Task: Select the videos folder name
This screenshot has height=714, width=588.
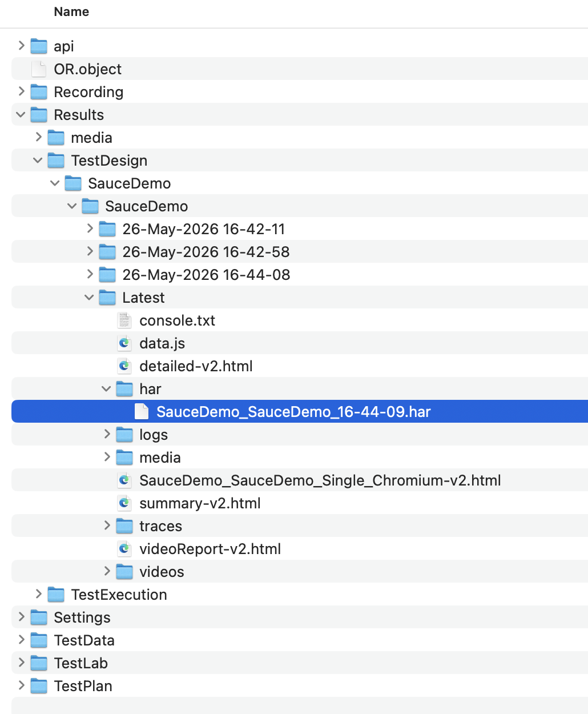Action: coord(162,572)
